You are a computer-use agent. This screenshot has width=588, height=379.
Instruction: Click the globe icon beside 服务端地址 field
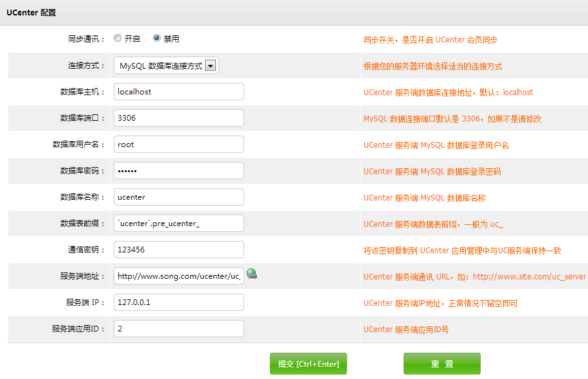pos(252,274)
